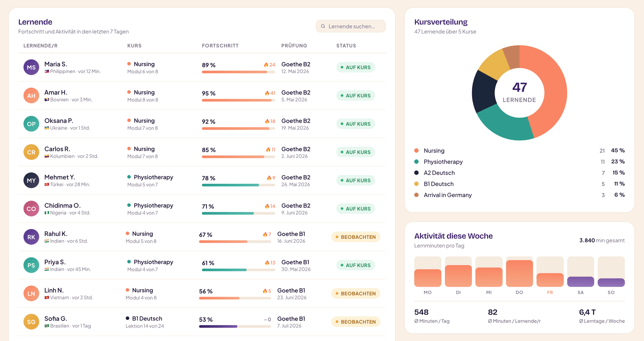Click Carlos R. avatar CR
644x341 pixels.
31,152
